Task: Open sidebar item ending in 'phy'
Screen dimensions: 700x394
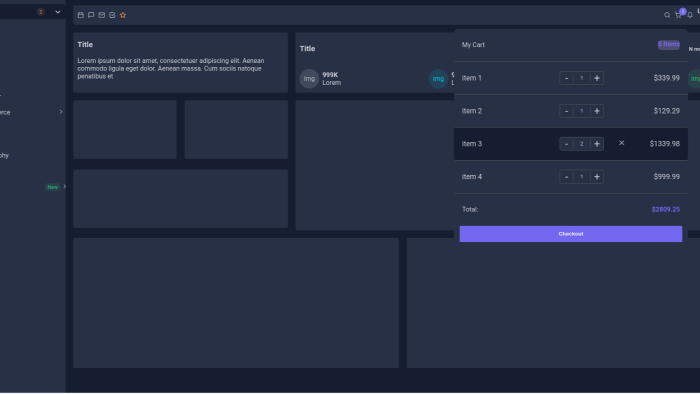Action: (x=4, y=155)
